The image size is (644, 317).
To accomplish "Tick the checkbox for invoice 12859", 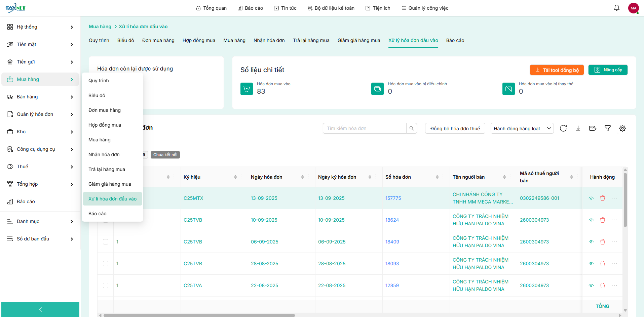I will 106,285.
